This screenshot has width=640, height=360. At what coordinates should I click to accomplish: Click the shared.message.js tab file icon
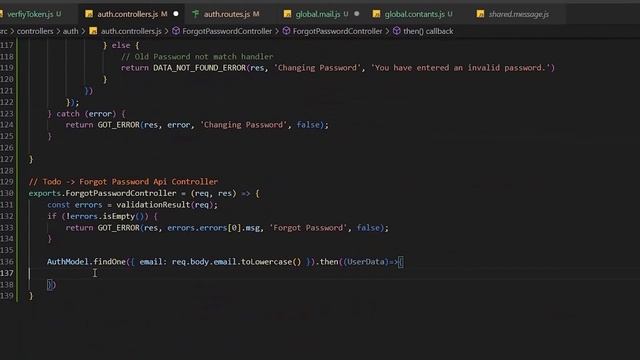(x=480, y=14)
